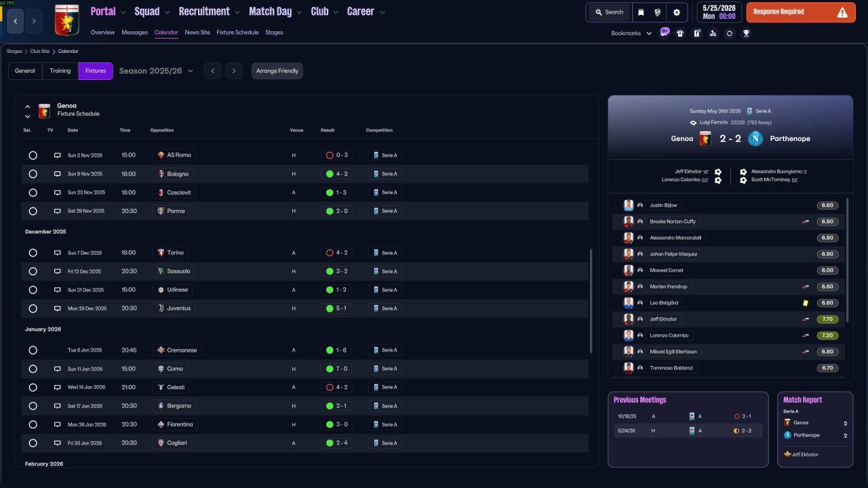Click the player ratings list scrollbar
The height and width of the screenshot is (488, 868).
point(848,261)
